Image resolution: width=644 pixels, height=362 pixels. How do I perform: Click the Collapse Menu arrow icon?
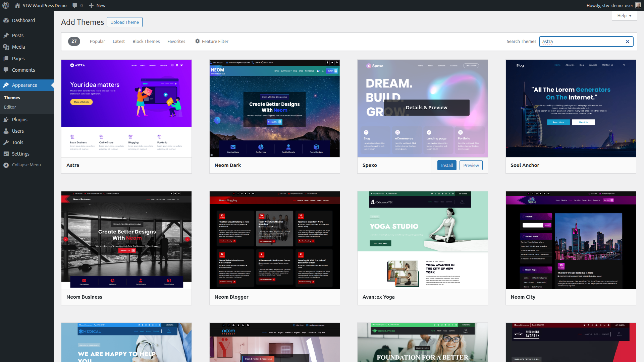[6, 165]
